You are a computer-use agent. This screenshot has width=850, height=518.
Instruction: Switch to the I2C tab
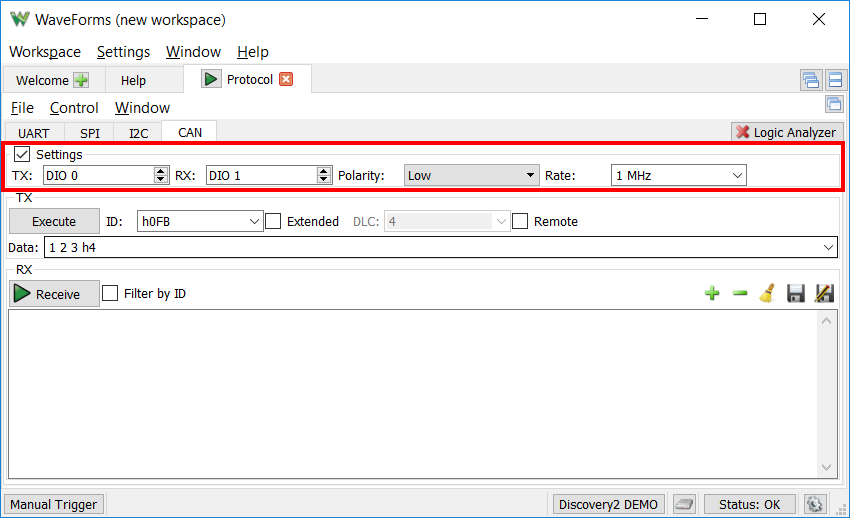[x=138, y=133]
